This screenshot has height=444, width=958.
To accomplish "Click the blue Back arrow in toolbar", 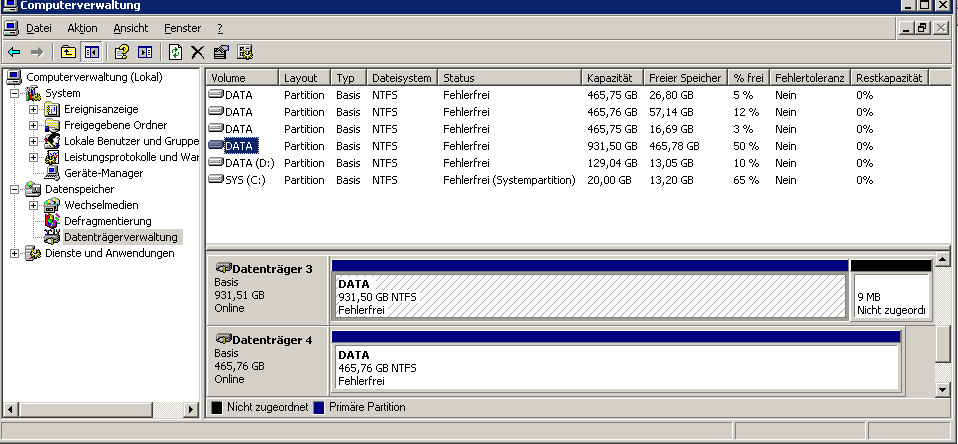I will pyautogui.click(x=13, y=53).
